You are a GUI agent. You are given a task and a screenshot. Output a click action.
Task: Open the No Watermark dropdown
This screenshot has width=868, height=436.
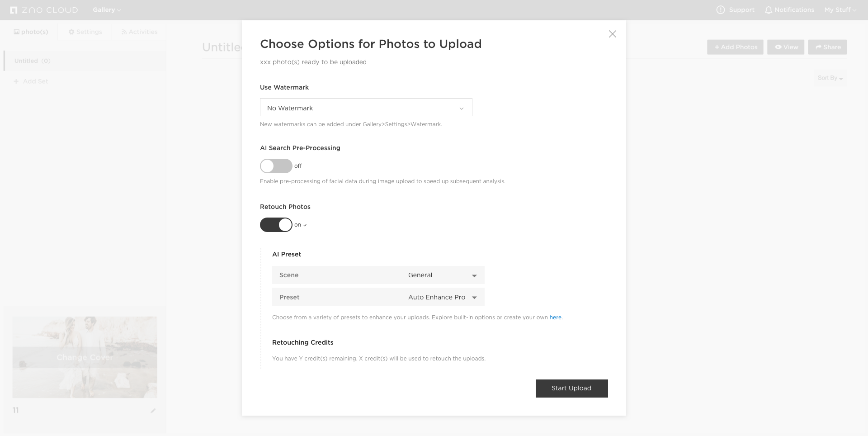tap(366, 108)
